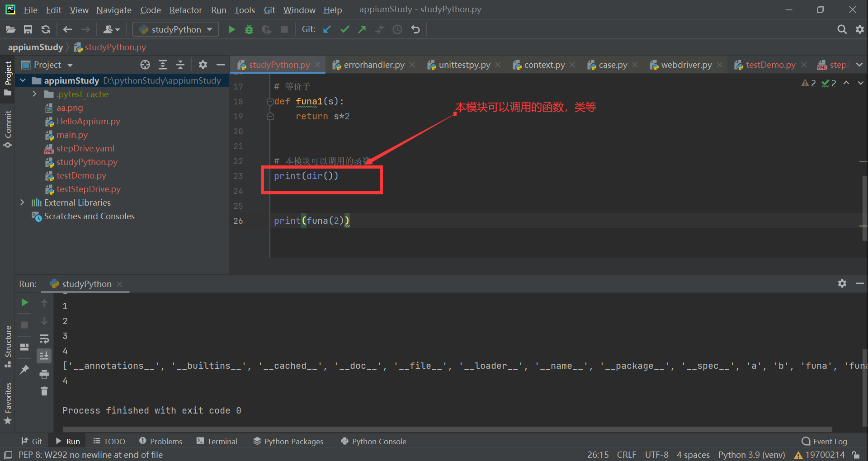Run studyPython with the green play icon
868x461 pixels.
(231, 29)
